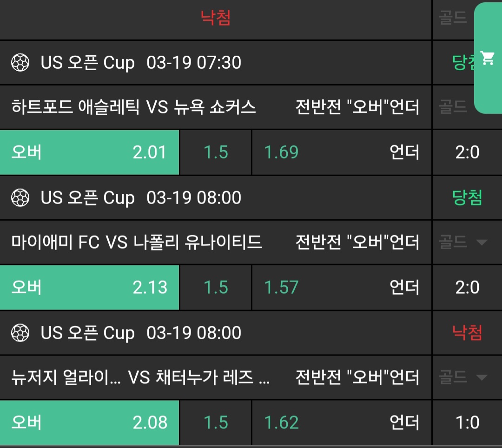Viewport: 502px width, 448px height.
Task: Pick 언더 at 1.69 odds
Action: point(342,152)
